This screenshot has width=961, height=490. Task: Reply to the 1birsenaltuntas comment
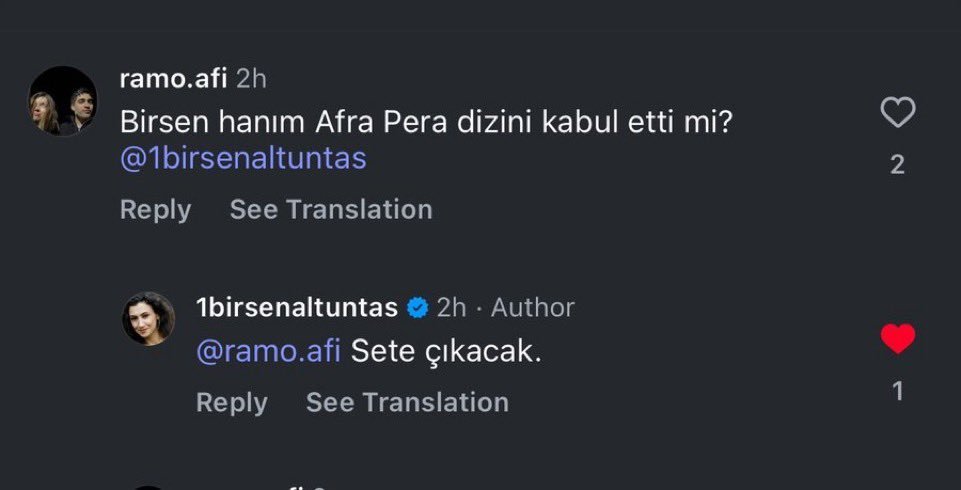(x=231, y=403)
